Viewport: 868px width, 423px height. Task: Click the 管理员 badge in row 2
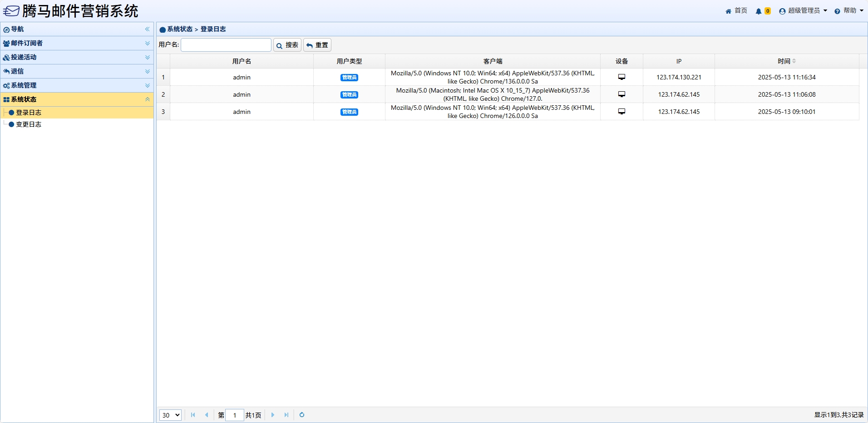pyautogui.click(x=349, y=95)
